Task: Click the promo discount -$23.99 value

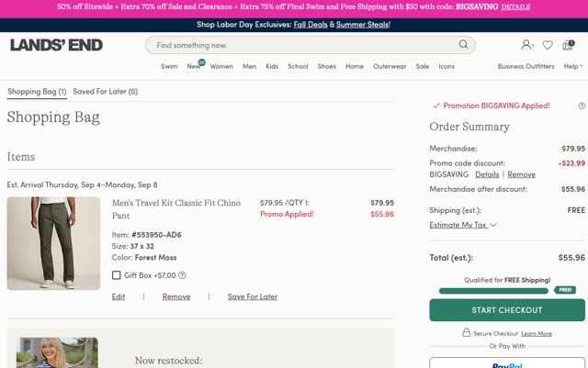Action: pos(571,163)
